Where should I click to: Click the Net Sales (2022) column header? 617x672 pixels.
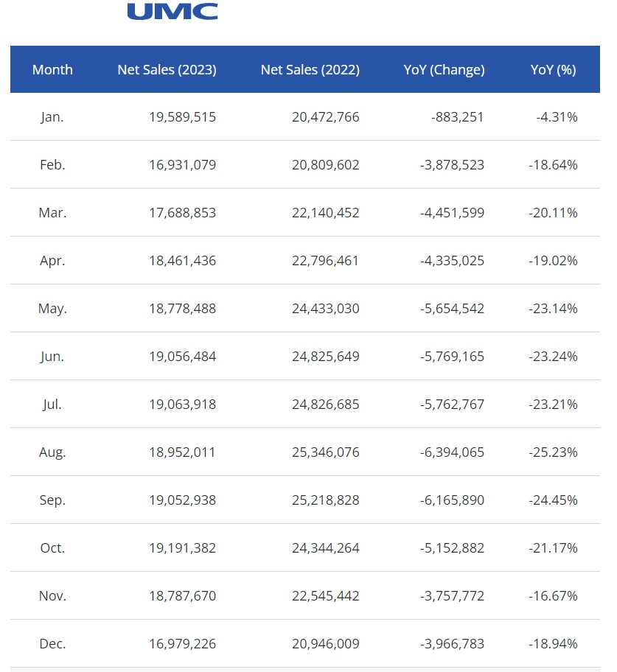pyautogui.click(x=310, y=70)
